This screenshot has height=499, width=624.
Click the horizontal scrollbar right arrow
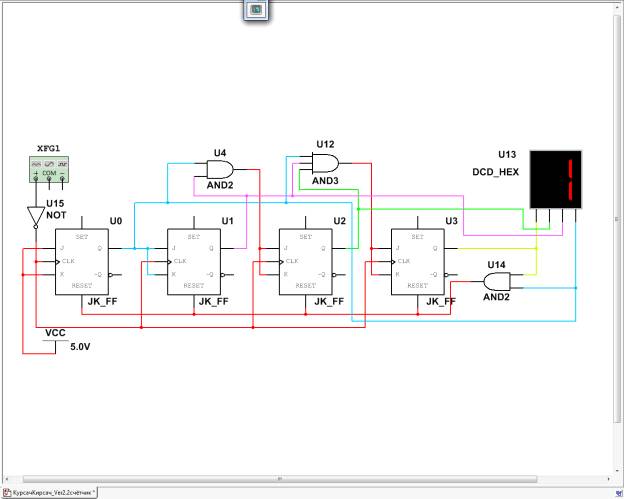(x=608, y=479)
